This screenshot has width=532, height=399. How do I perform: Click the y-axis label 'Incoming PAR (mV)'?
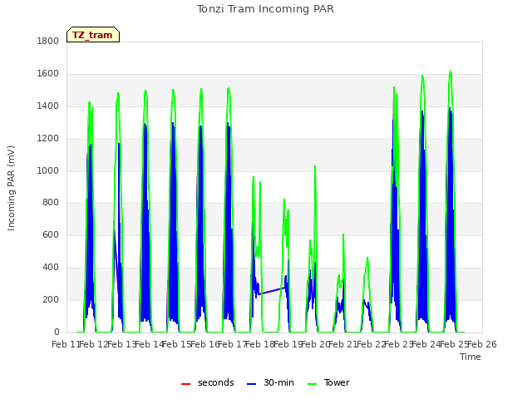click(x=11, y=189)
